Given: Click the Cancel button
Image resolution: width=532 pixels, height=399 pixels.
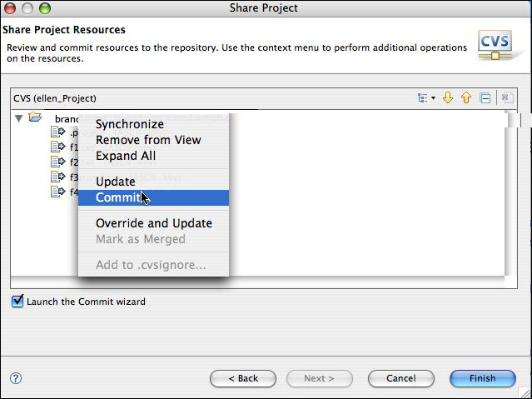Looking at the screenshot, I should pos(400,378).
